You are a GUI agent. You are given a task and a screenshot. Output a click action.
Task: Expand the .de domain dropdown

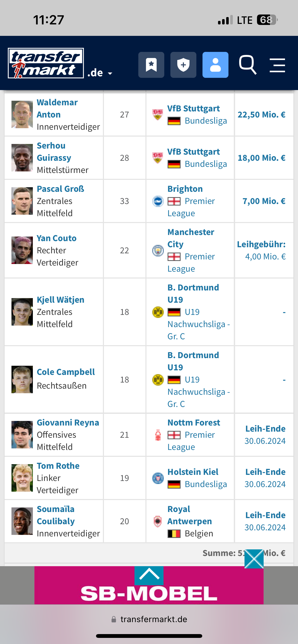point(100,73)
